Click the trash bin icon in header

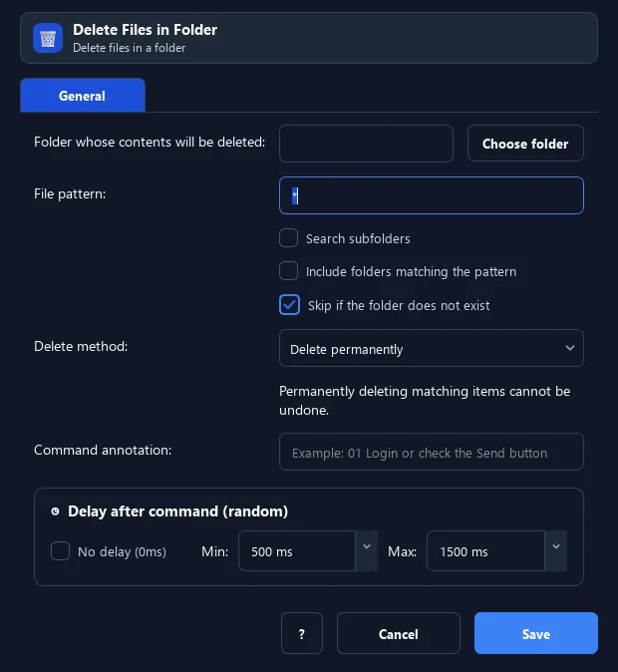(x=48, y=38)
